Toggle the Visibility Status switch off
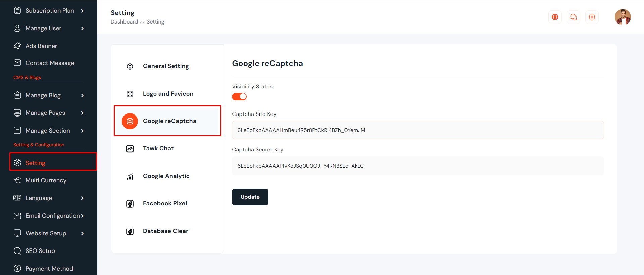The height and width of the screenshot is (275, 644). coord(239,97)
